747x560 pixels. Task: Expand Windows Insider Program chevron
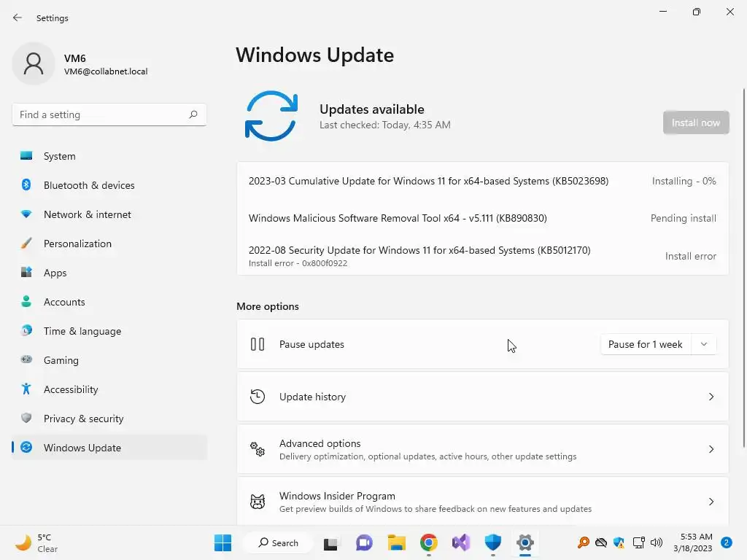(x=711, y=502)
